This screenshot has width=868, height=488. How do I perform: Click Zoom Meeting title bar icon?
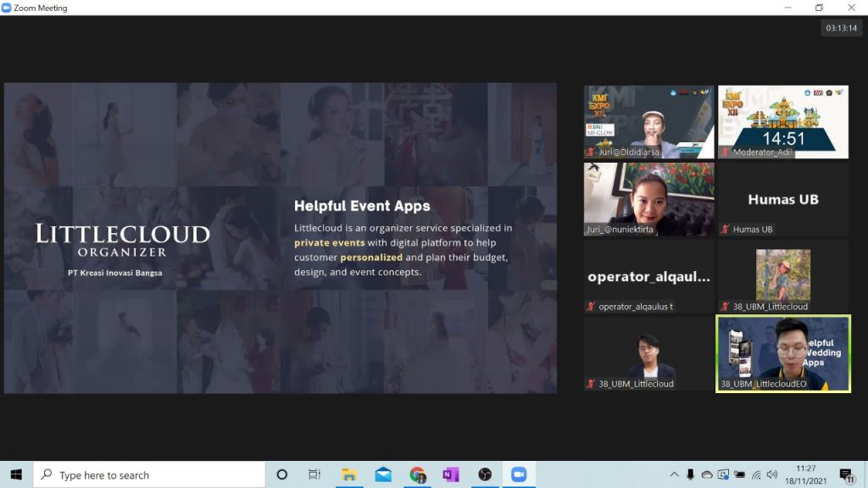pyautogui.click(x=6, y=8)
